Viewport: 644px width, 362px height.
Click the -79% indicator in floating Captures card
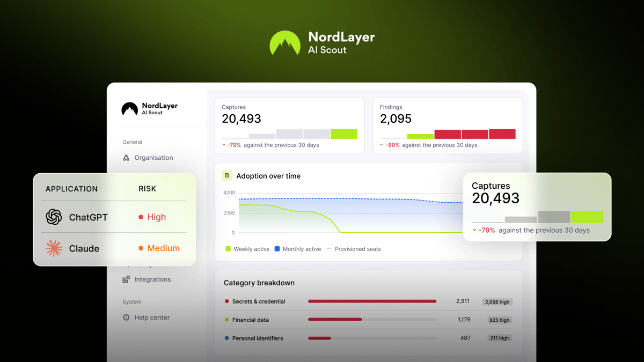(484, 231)
